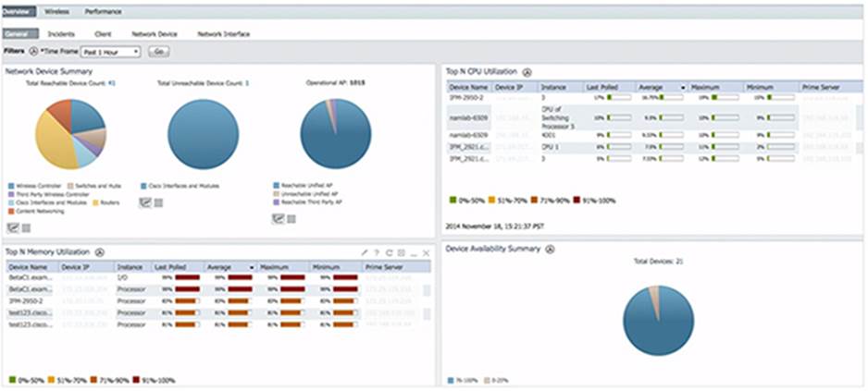Collapse the Device Availability Summary dashlet
The width and height of the screenshot is (868, 391).
pos(550,250)
